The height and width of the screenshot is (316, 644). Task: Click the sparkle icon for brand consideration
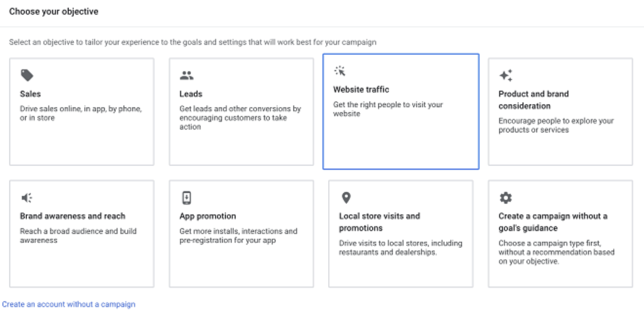506,75
